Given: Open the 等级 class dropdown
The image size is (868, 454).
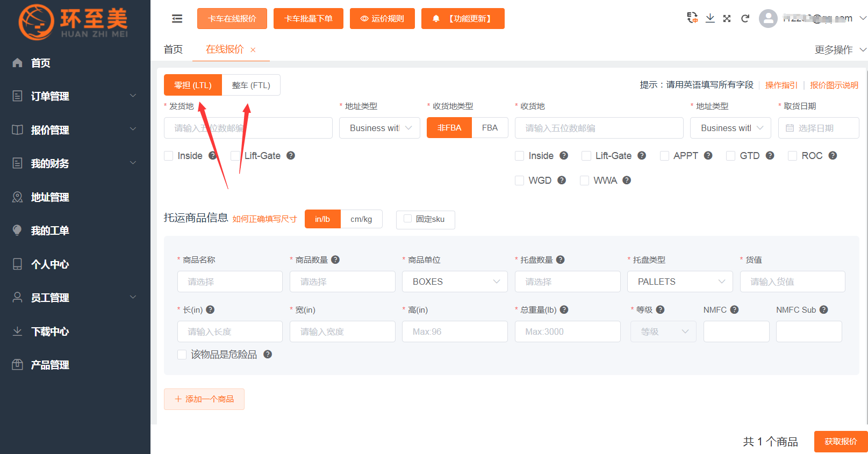Looking at the screenshot, I should coord(663,332).
